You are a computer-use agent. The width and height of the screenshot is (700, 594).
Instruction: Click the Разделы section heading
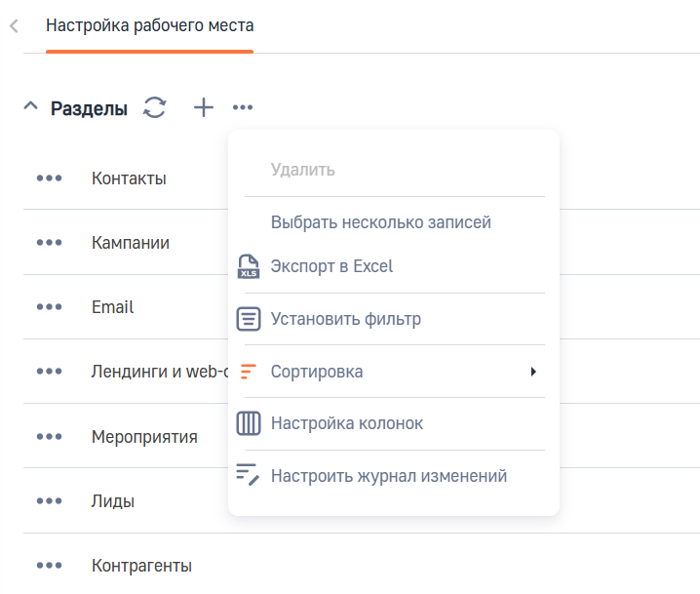click(89, 108)
